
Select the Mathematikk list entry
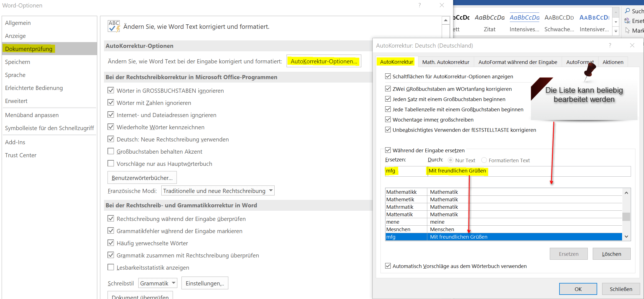(x=504, y=192)
